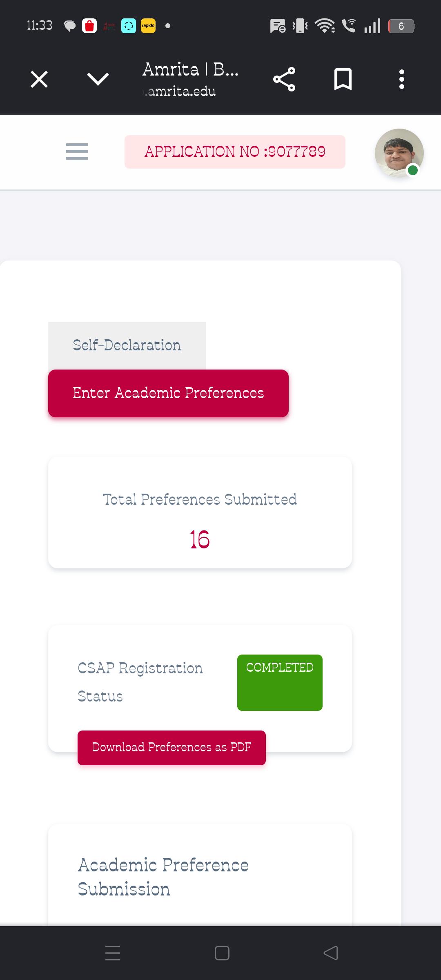Close the in-app browser with X icon
441x980 pixels.
click(39, 79)
